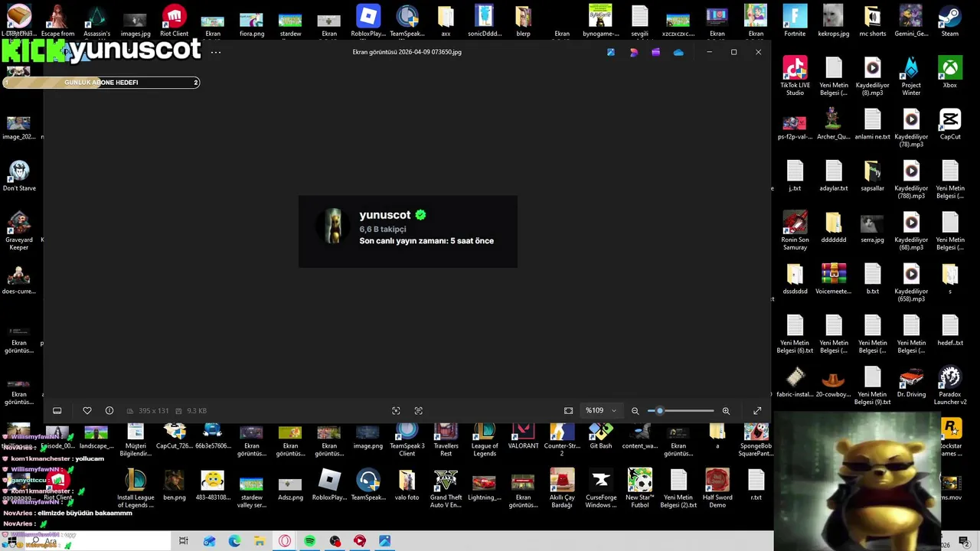Switch to Photos app on the taskbar
The image size is (980, 551).
[384, 541]
